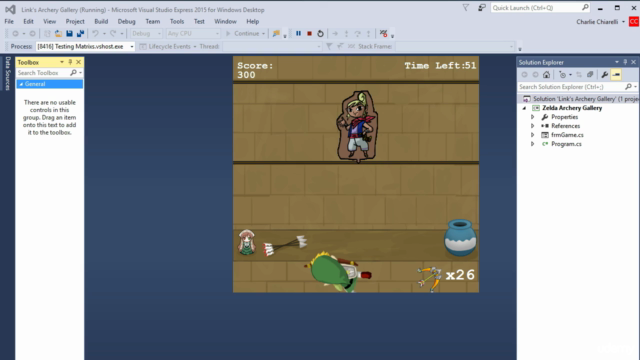The height and width of the screenshot is (360, 640).
Task: Toggle Preview Selected Items in Solution Explorer
Action: click(616, 75)
